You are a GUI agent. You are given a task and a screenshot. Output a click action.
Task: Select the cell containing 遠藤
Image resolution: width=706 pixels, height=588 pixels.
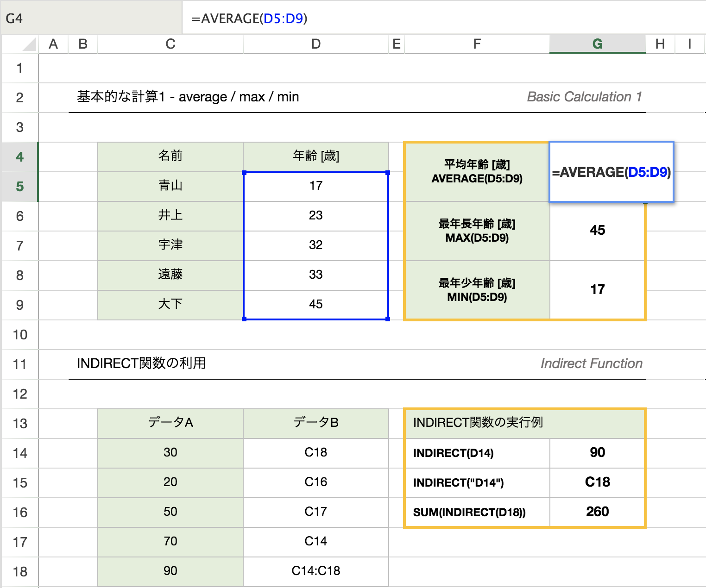point(170,275)
